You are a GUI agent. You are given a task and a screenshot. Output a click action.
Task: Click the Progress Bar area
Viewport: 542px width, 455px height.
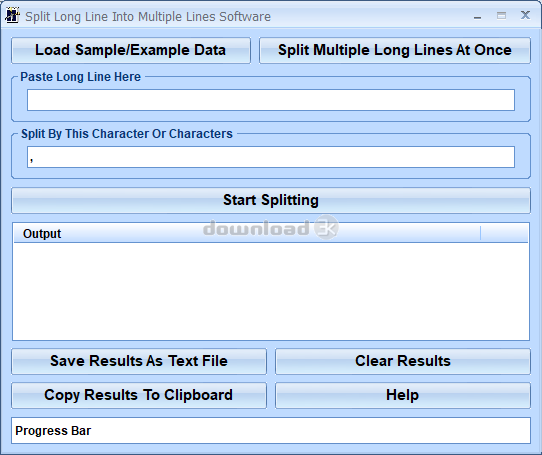[x=271, y=430]
